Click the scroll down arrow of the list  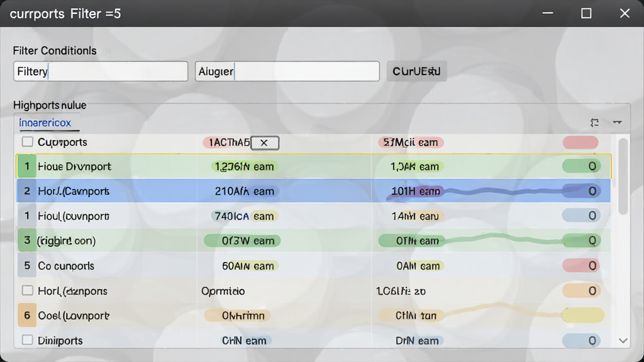pos(623,341)
